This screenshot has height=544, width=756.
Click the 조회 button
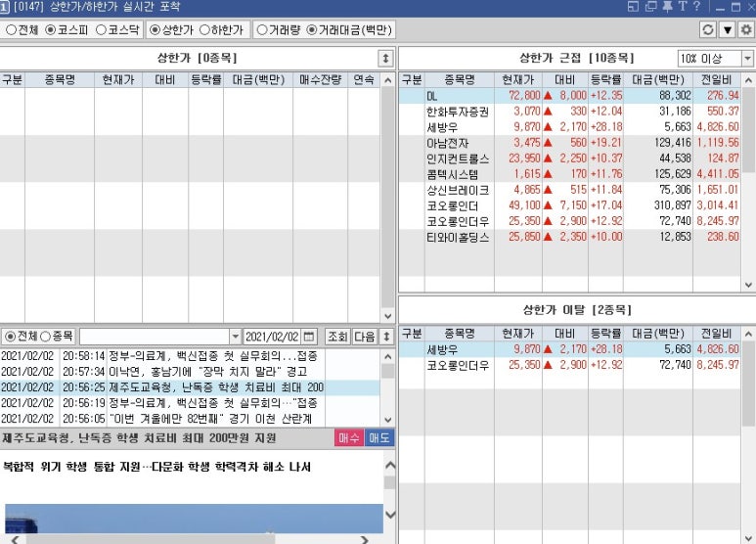(337, 337)
